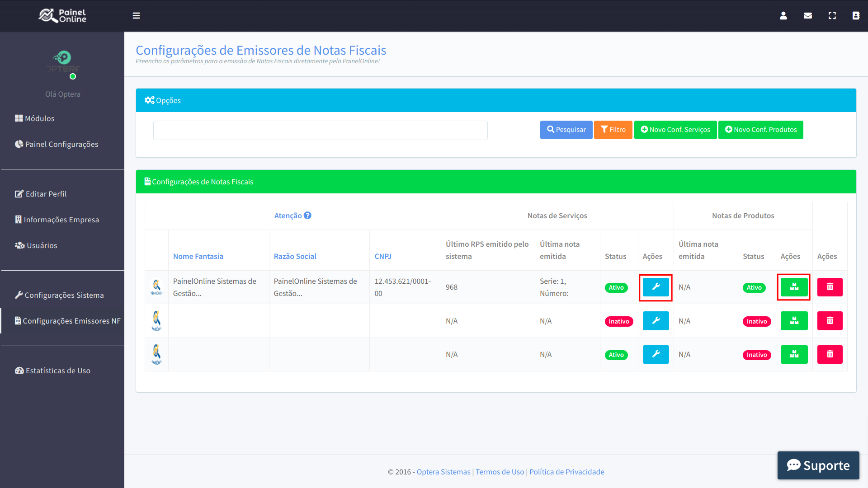The width and height of the screenshot is (868, 488).
Task: Click products boxes icon in third row
Action: pyautogui.click(x=794, y=354)
